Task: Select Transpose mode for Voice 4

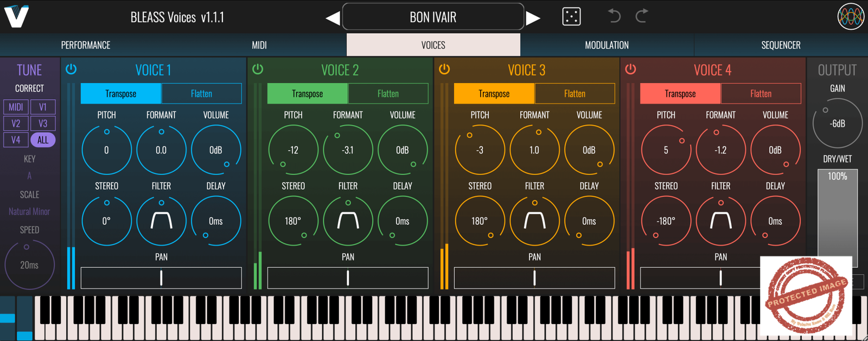Action: pyautogui.click(x=680, y=94)
